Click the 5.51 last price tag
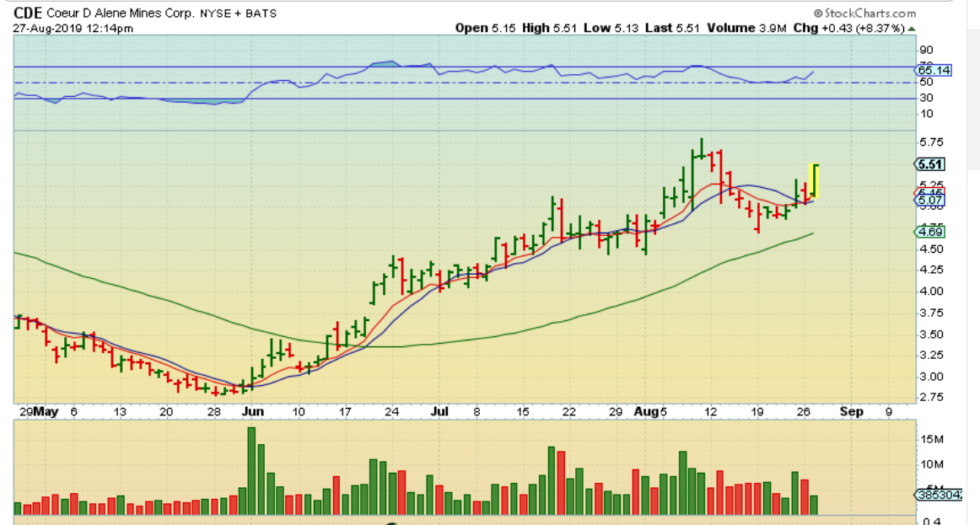 [930, 164]
